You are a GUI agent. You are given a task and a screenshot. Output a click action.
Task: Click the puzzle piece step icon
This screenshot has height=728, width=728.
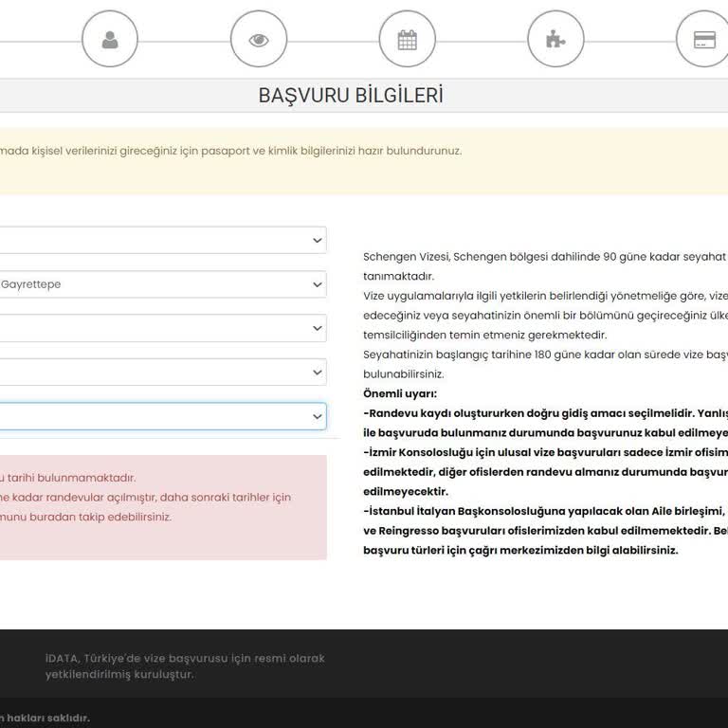click(555, 40)
